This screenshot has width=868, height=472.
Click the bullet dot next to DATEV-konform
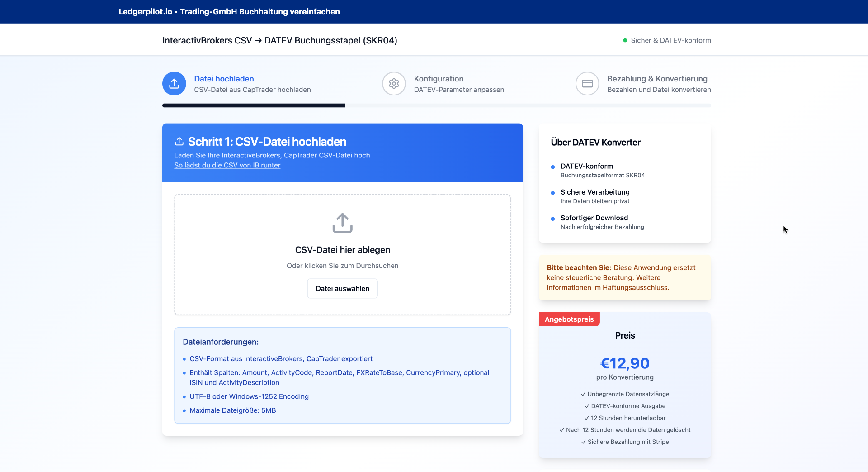click(x=552, y=167)
